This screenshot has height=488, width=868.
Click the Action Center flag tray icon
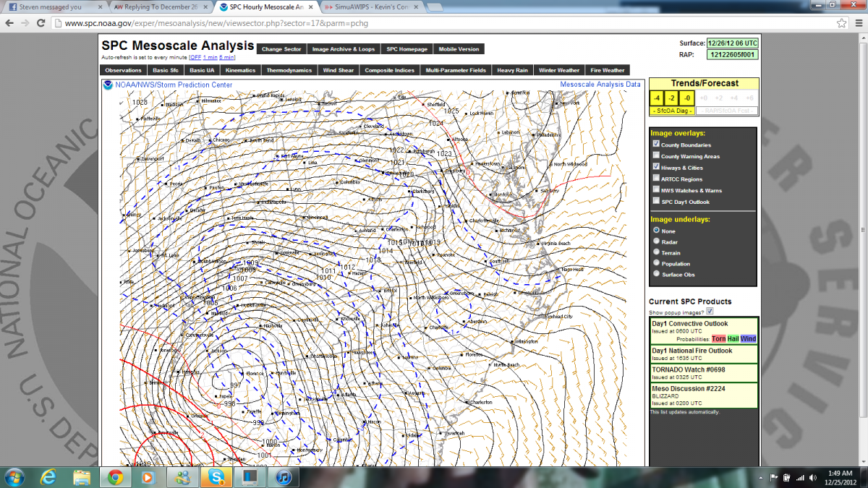pyautogui.click(x=773, y=478)
